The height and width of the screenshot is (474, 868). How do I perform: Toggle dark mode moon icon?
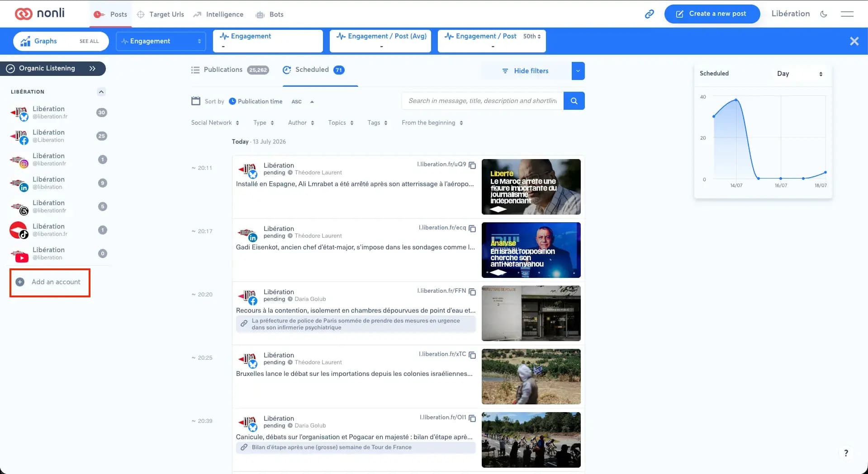click(x=823, y=14)
